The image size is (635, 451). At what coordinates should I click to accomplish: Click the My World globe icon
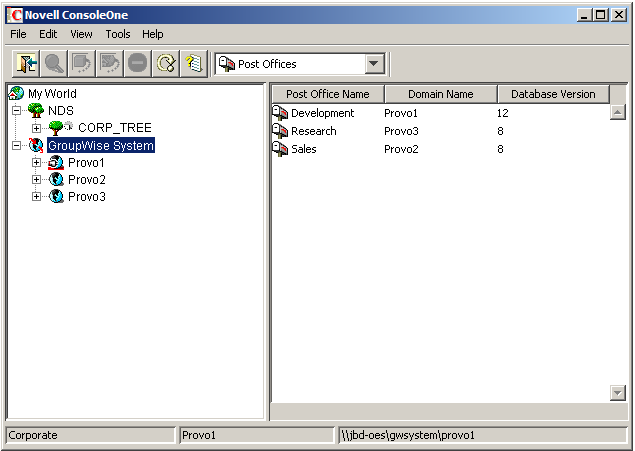coord(16,93)
